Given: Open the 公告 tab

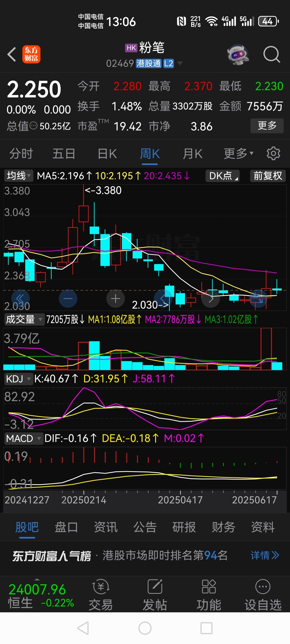Looking at the screenshot, I should pos(145,527).
